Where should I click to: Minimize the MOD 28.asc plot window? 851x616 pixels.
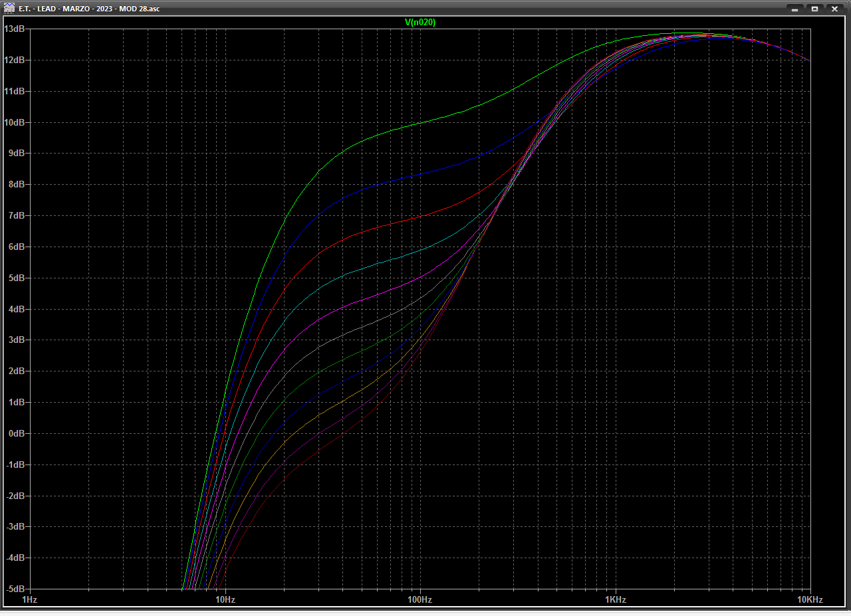(795, 9)
